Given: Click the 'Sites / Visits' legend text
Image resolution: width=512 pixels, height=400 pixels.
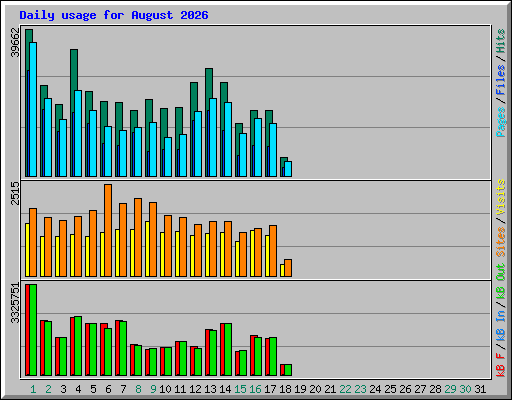Looking at the screenshot, I should coord(500,218).
